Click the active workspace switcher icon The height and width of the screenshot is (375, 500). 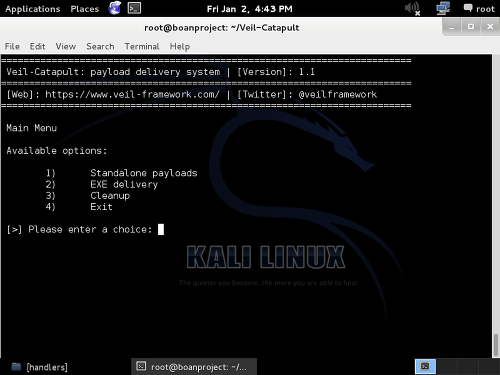425,367
